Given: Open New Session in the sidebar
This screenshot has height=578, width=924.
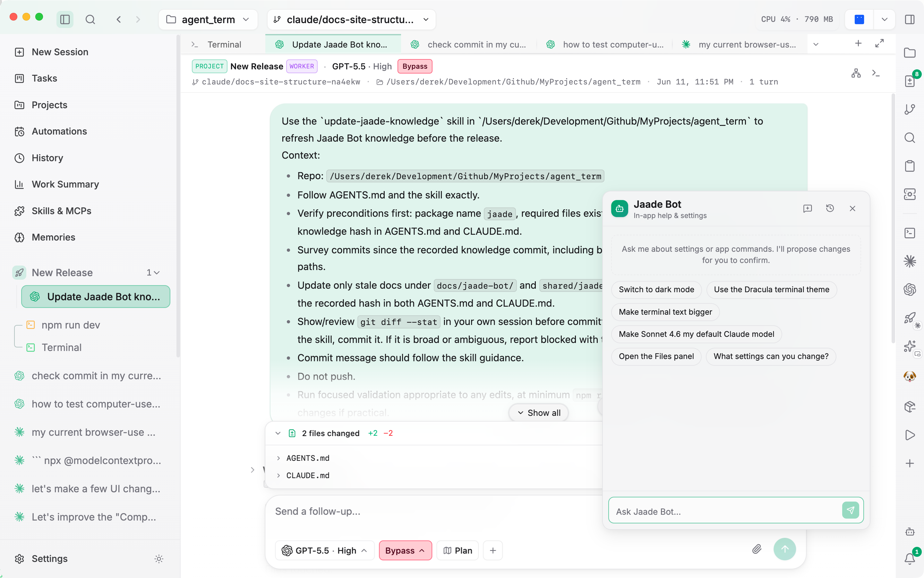Looking at the screenshot, I should [x=90, y=52].
